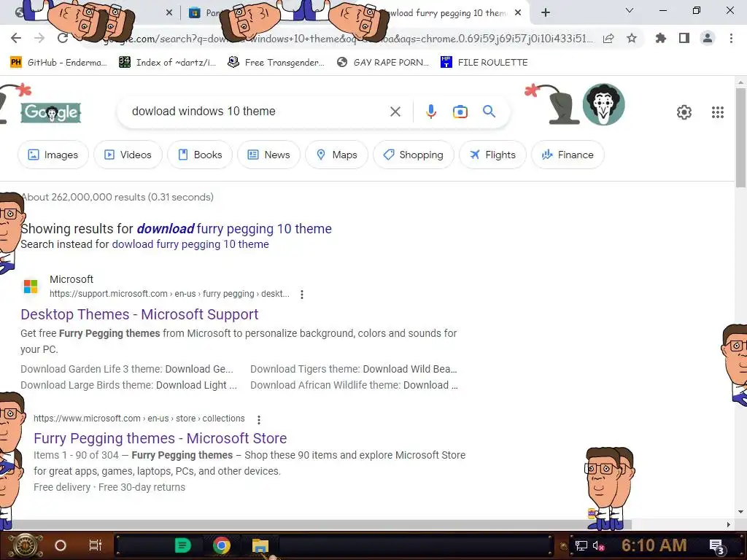747x560 pixels.
Task: Switch to News results
Action: 268,155
